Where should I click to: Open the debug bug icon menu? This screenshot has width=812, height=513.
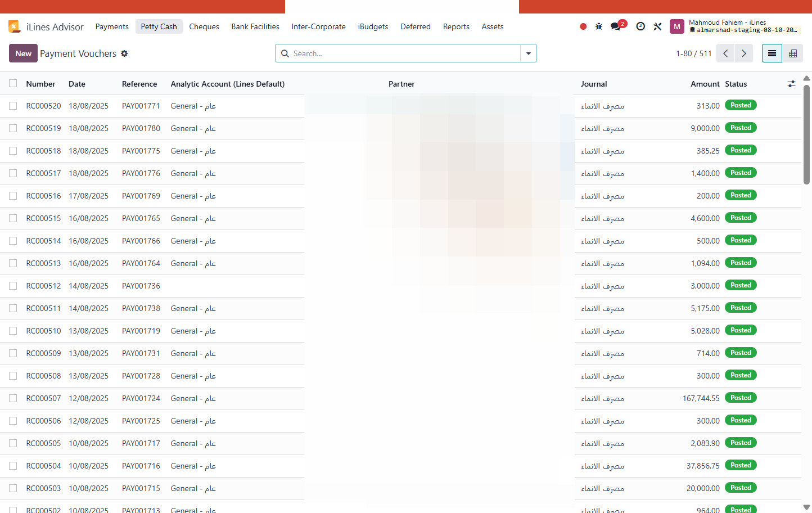point(599,26)
